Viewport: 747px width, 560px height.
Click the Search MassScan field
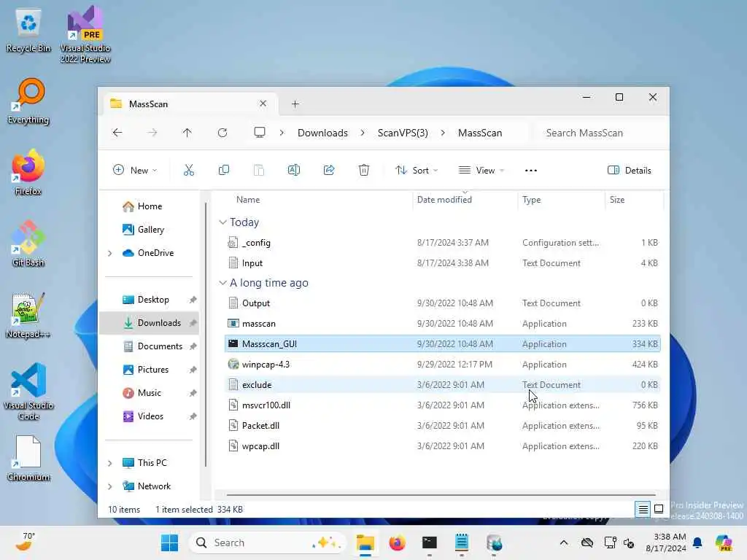click(x=600, y=133)
